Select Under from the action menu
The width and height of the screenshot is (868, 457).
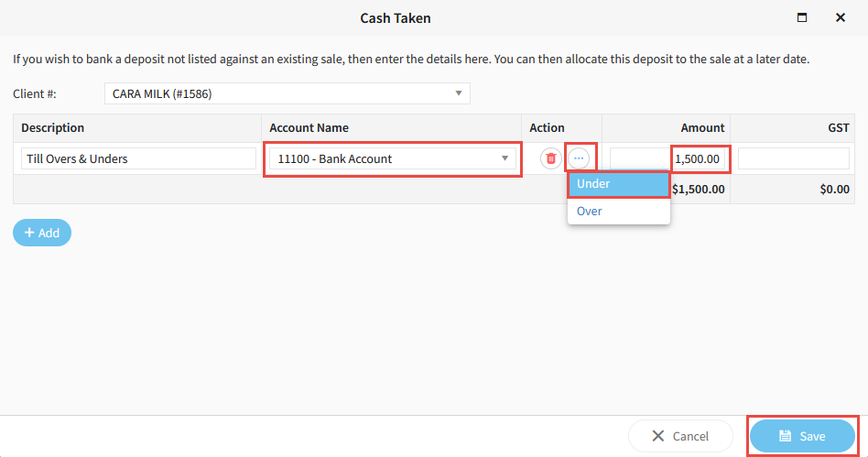(618, 184)
